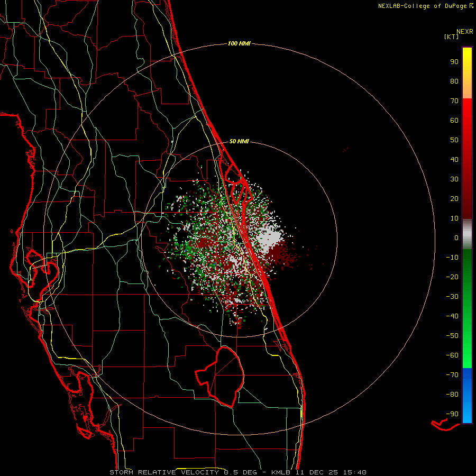Image resolution: width=476 pixels, height=476 pixels.
Task: Click the -10 value on velocity scale
Action: (452, 258)
